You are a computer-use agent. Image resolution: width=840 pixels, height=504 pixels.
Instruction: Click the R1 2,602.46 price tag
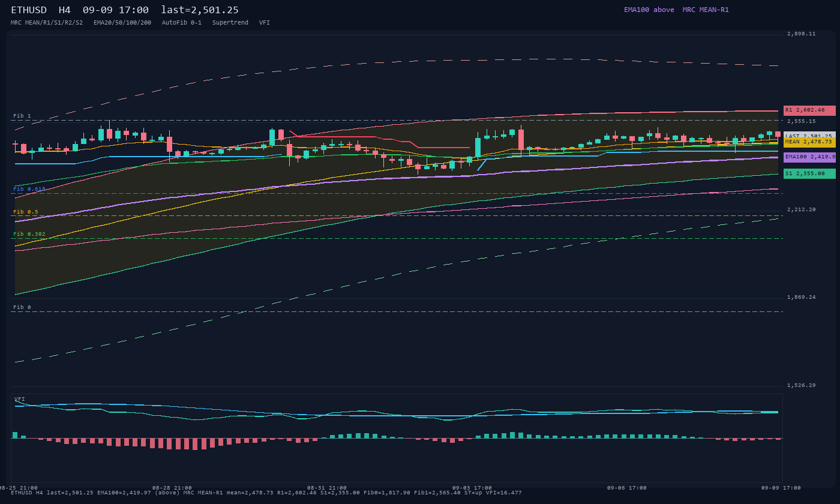pyautogui.click(x=809, y=110)
